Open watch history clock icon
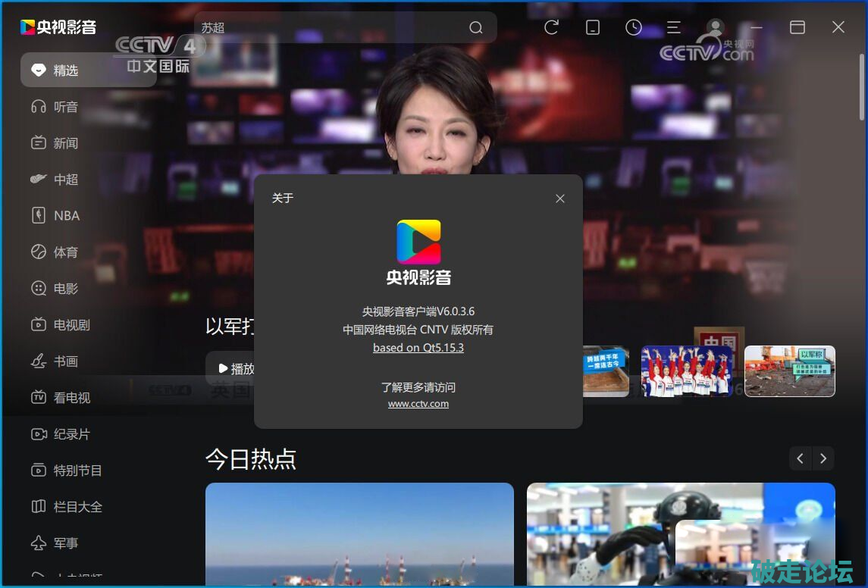The width and height of the screenshot is (868, 588). coord(634,27)
